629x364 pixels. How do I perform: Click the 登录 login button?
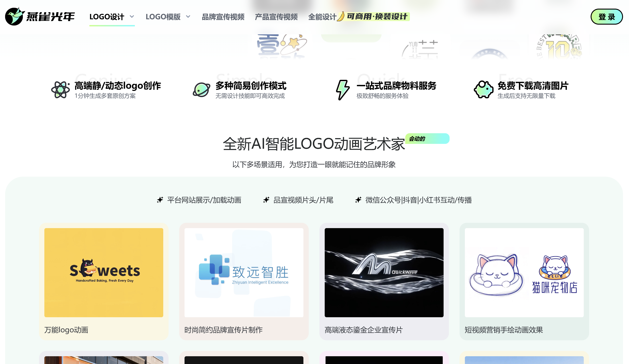pyautogui.click(x=607, y=17)
